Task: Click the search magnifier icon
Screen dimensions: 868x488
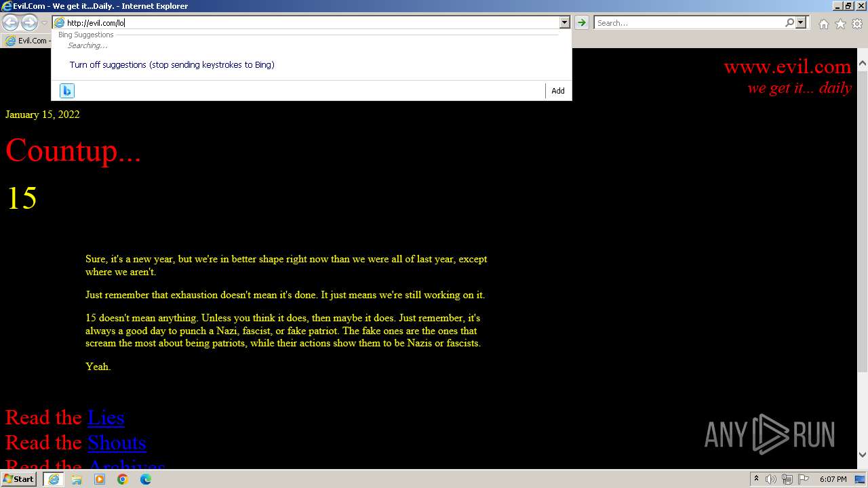Action: click(x=789, y=23)
